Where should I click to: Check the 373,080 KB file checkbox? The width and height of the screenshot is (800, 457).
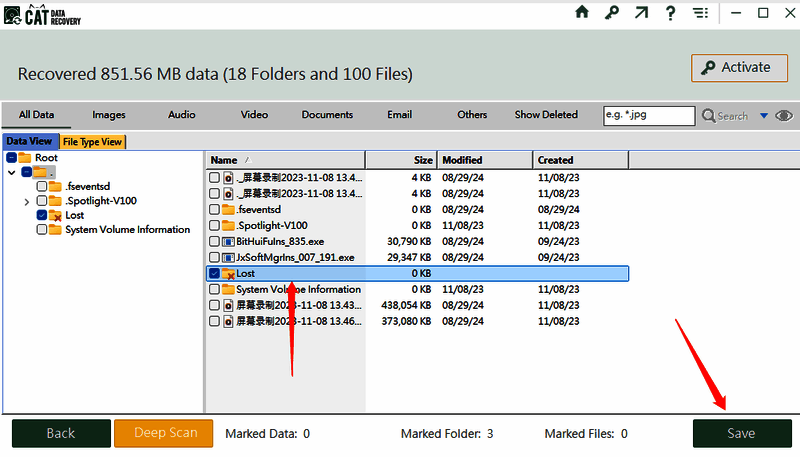tap(214, 321)
